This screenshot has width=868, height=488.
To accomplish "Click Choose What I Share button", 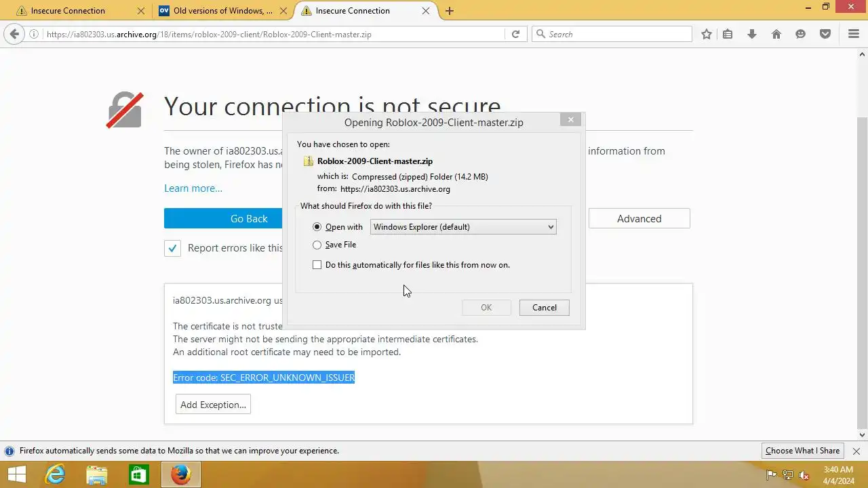I will pos(802,451).
